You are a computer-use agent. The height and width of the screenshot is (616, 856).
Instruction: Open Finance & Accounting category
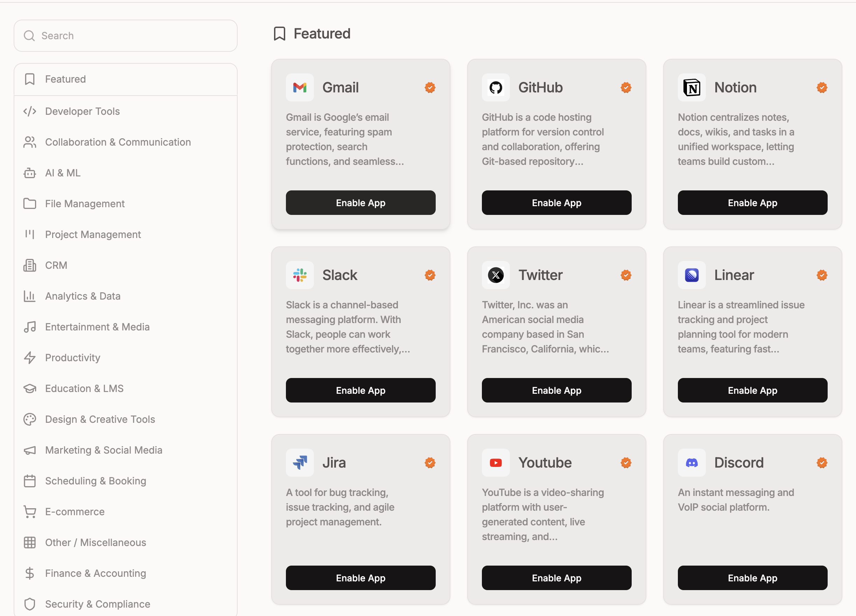(95, 573)
